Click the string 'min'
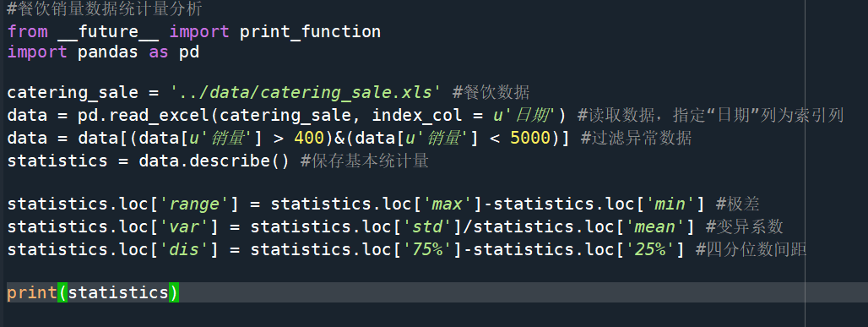Viewport: 868px width, 327px height. tap(670, 205)
